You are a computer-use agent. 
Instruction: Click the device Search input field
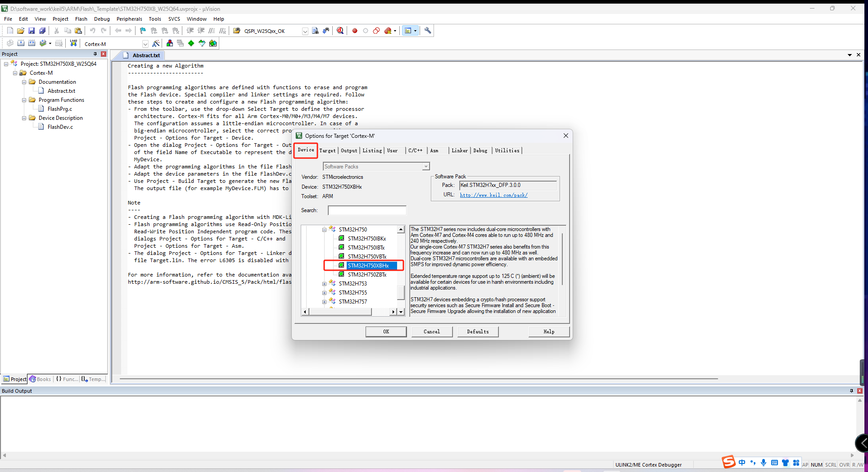[x=367, y=210]
